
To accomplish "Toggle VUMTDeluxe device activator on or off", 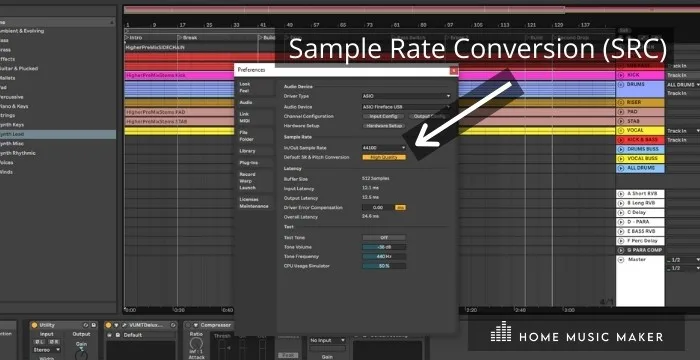I will pos(108,325).
